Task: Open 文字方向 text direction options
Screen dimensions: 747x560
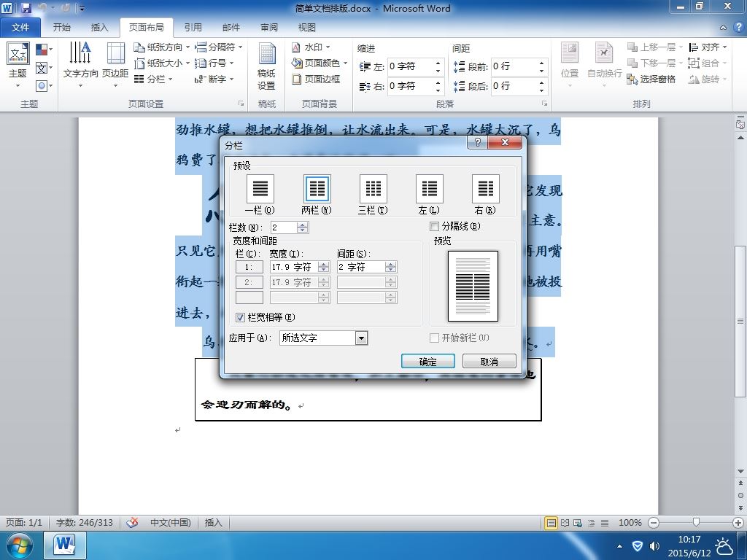Action: click(x=80, y=66)
